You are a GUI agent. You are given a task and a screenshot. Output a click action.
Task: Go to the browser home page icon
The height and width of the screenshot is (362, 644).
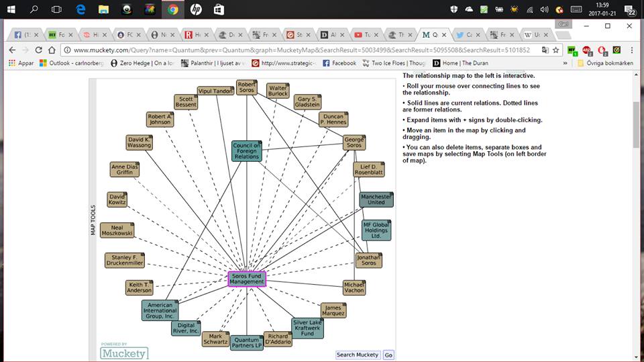[x=52, y=50]
